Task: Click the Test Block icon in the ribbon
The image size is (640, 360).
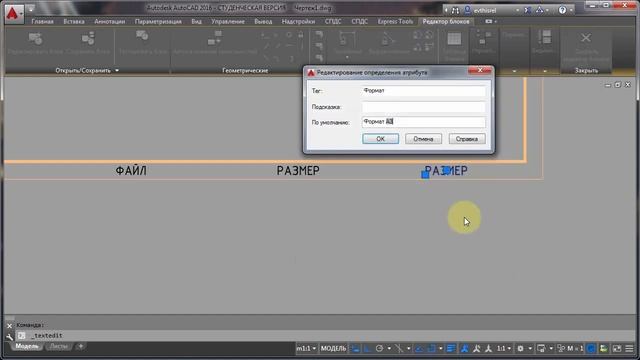Action: (x=142, y=37)
